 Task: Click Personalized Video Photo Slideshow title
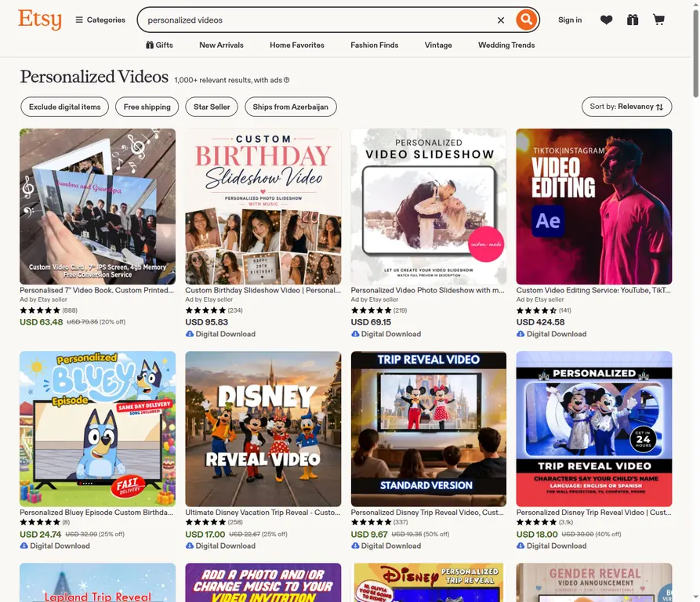point(428,290)
